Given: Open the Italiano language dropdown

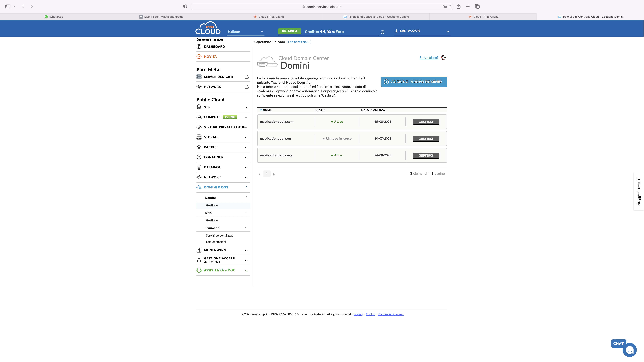Looking at the screenshot, I should tap(246, 31).
